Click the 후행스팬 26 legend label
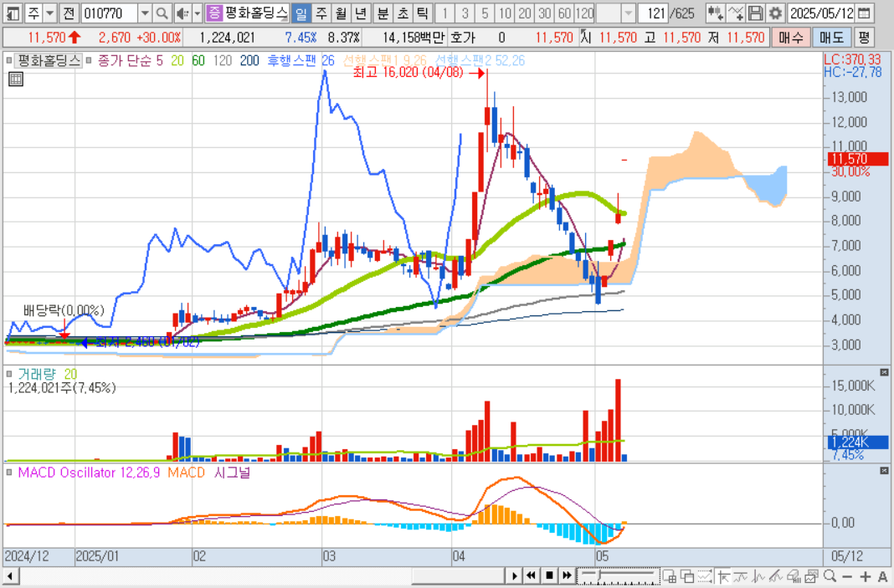 point(301,60)
